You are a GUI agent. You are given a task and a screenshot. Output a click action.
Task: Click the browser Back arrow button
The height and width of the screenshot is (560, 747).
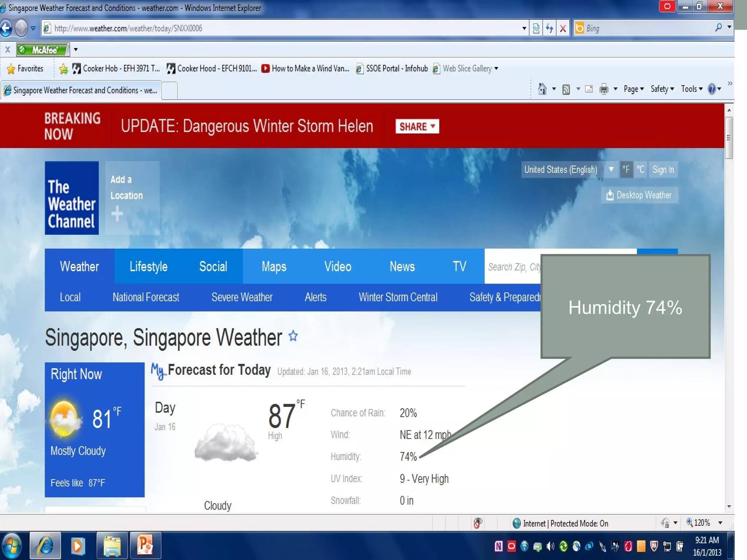pos(6,28)
